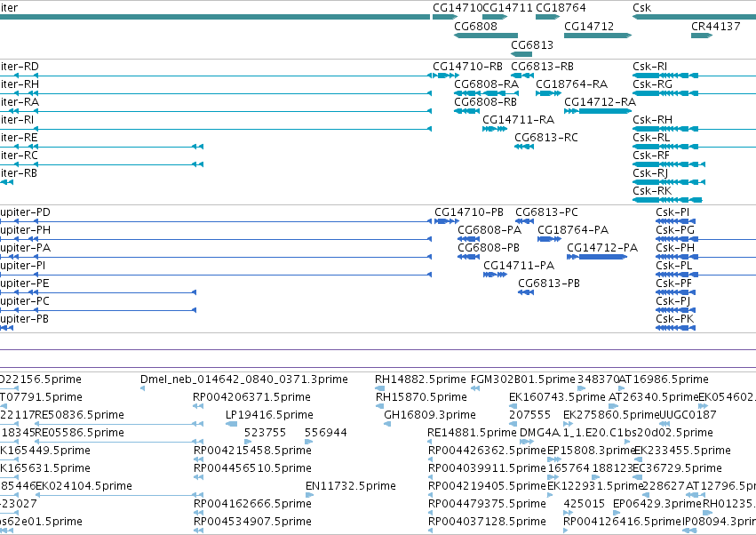Image resolution: width=756 pixels, height=535 pixels.
Task: Click the Csk gene label at top
Action: pos(641,8)
